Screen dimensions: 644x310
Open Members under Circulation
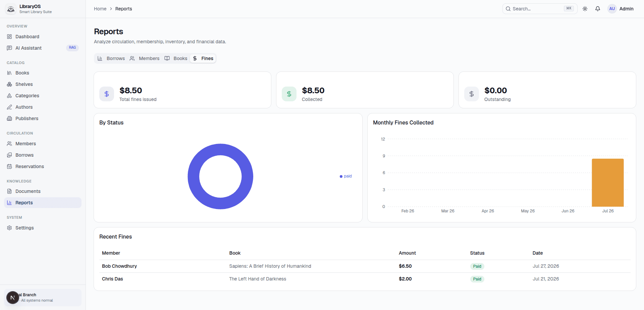pyautogui.click(x=43, y=144)
